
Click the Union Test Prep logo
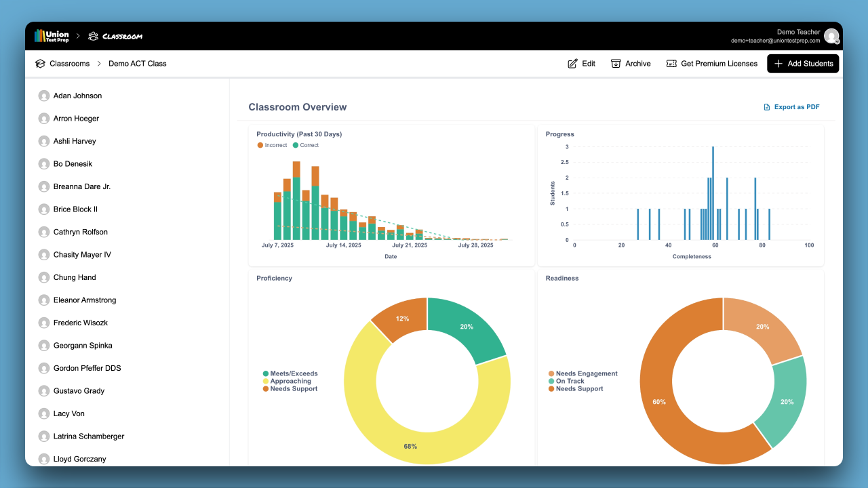[52, 36]
